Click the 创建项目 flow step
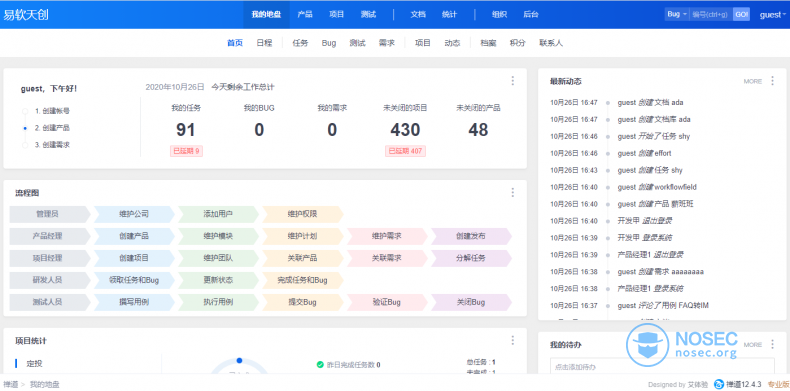 coord(134,258)
